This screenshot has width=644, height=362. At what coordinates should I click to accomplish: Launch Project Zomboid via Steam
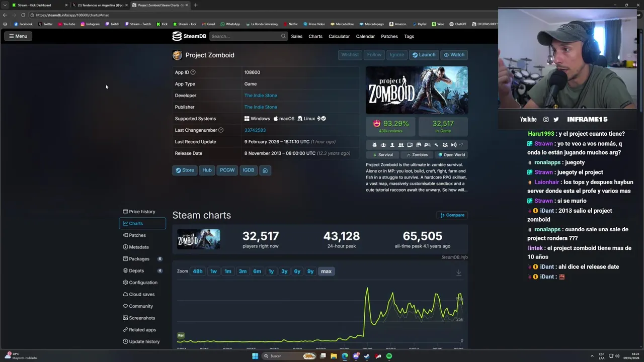pos(424,55)
